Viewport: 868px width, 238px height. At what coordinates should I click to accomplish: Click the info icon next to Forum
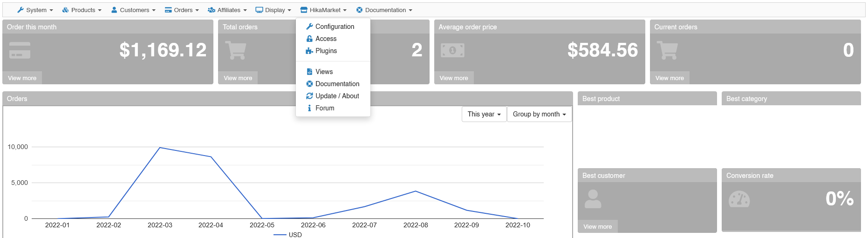(309, 108)
